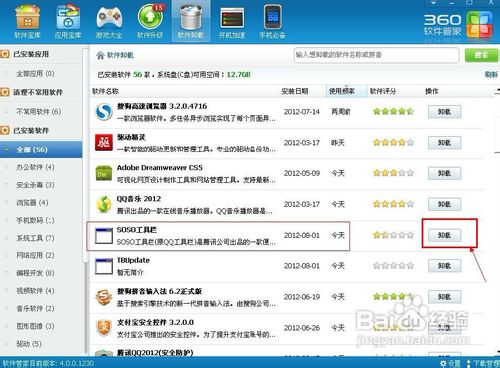Open 软件升级 with the 15 badge
Viewport: 500px width, 368px height.
point(150,21)
